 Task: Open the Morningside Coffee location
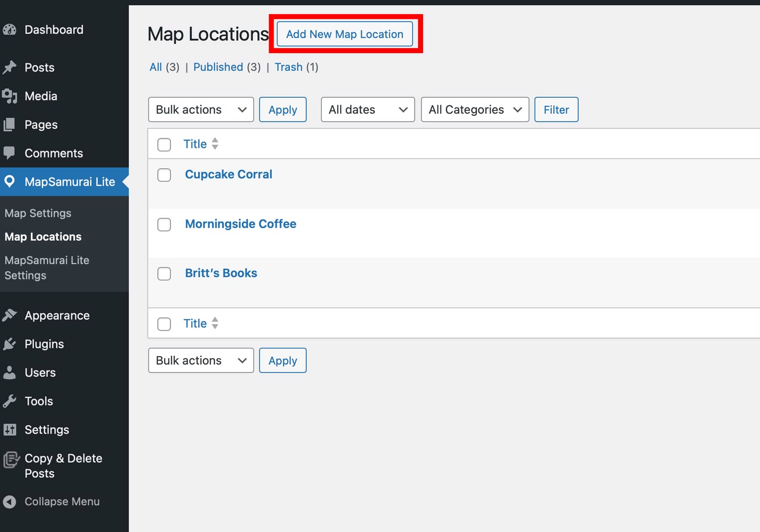click(x=241, y=224)
